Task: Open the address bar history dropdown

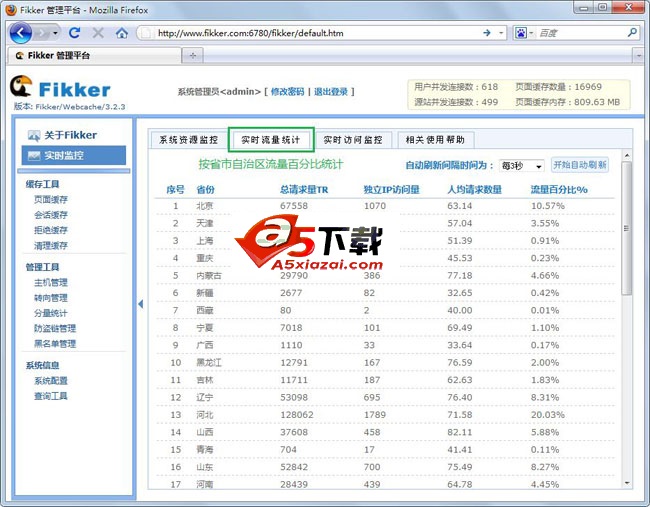Action: (x=501, y=33)
